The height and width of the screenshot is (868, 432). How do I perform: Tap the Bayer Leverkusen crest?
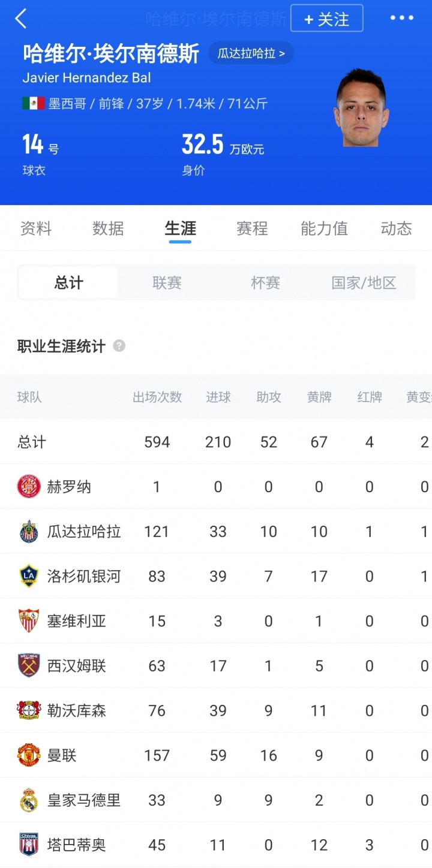[28, 710]
